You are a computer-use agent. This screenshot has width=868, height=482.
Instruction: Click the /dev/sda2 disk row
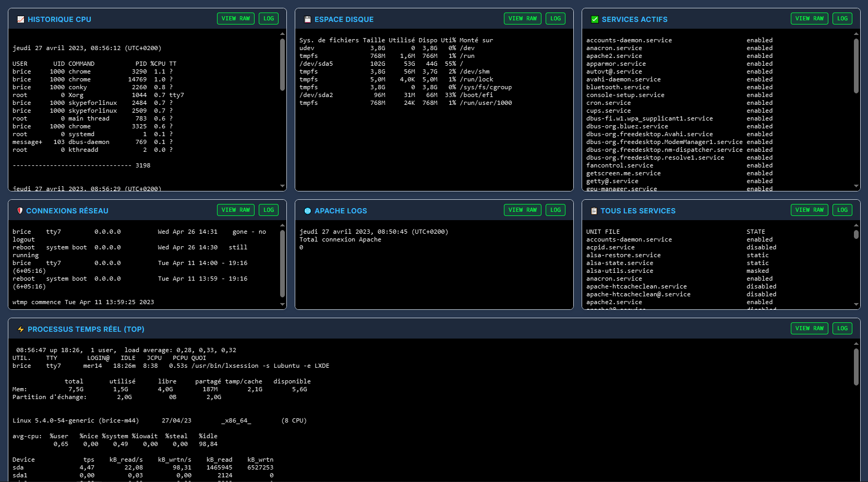tap(396, 95)
